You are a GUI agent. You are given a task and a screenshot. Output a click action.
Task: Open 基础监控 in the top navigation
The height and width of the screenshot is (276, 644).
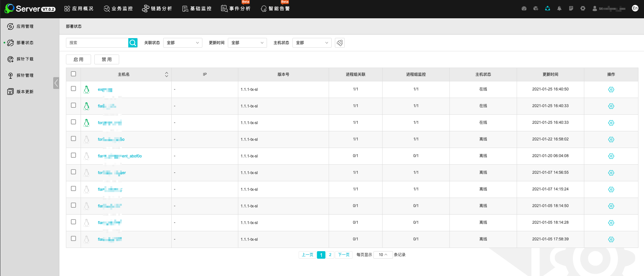point(197,8)
